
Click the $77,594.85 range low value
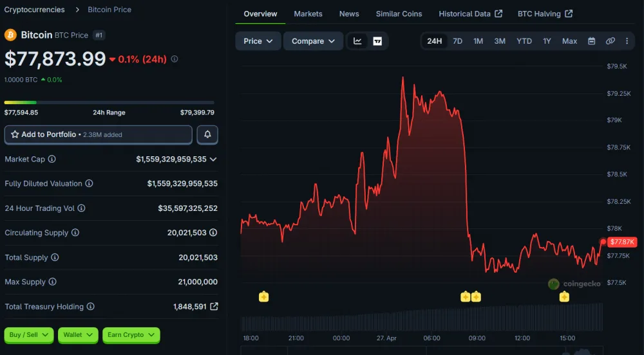pyautogui.click(x=21, y=113)
